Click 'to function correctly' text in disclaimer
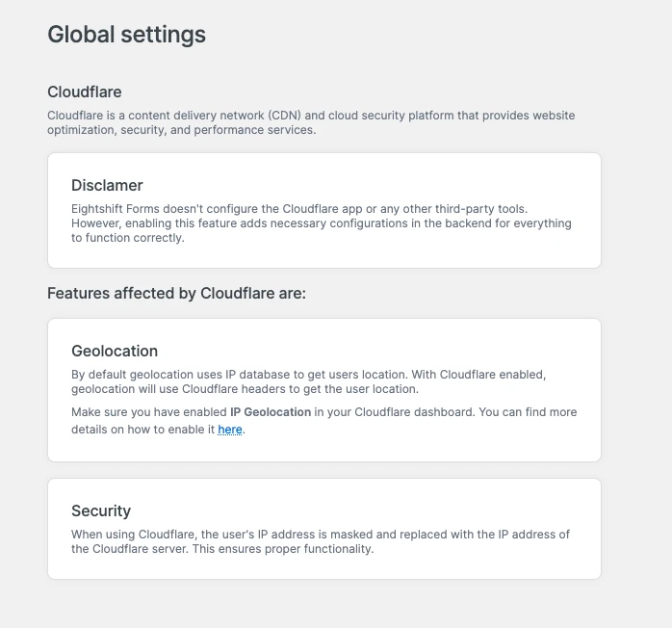 coord(128,237)
